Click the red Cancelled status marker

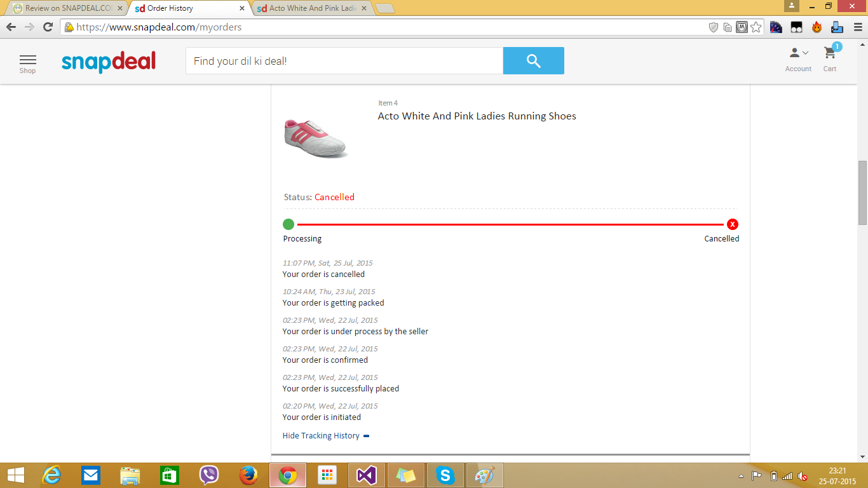[732, 224]
